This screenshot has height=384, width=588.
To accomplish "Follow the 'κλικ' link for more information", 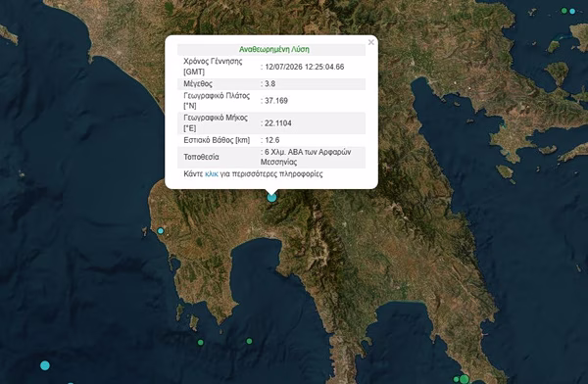I will 211,174.
